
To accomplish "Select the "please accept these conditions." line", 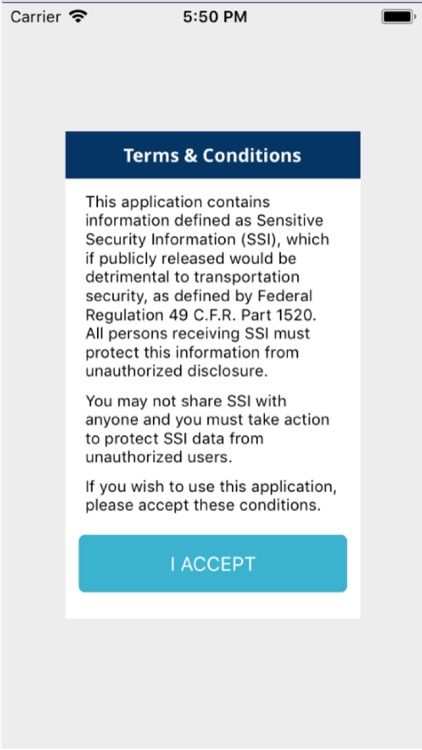I will click(x=203, y=505).
